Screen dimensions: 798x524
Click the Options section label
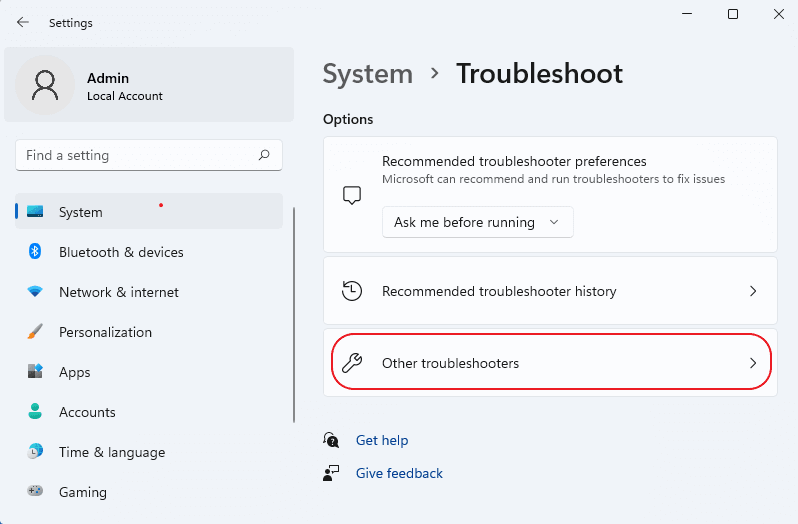348,119
